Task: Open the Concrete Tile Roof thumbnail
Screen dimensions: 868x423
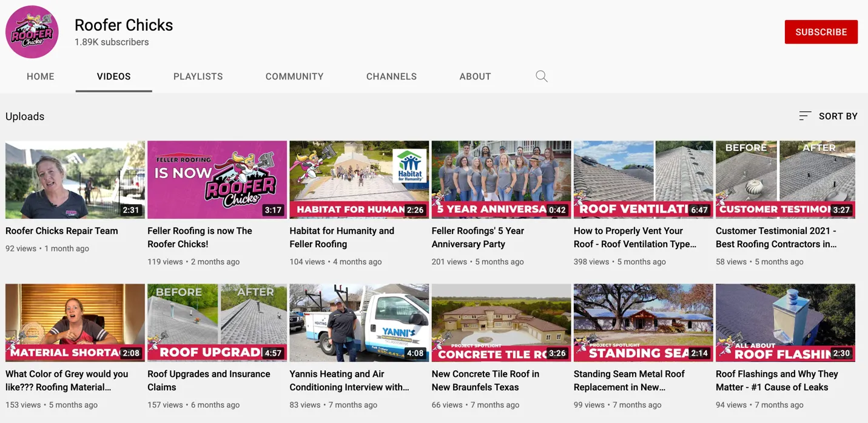Action: click(501, 323)
